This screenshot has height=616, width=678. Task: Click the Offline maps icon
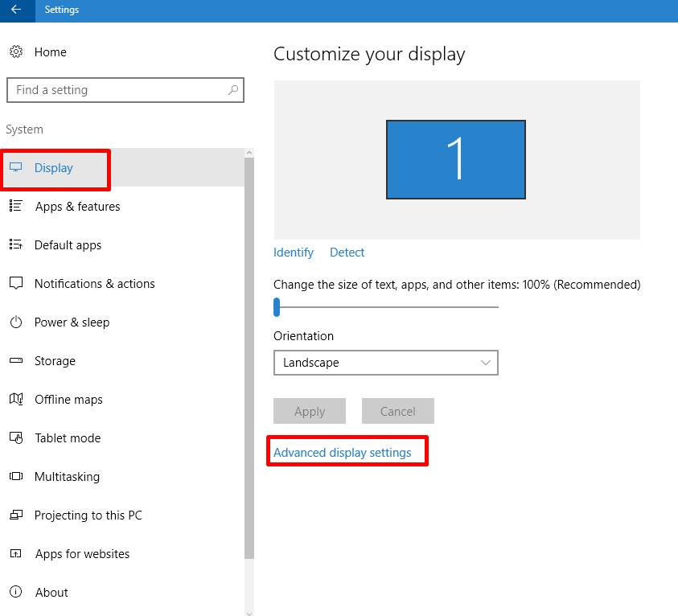[16, 400]
